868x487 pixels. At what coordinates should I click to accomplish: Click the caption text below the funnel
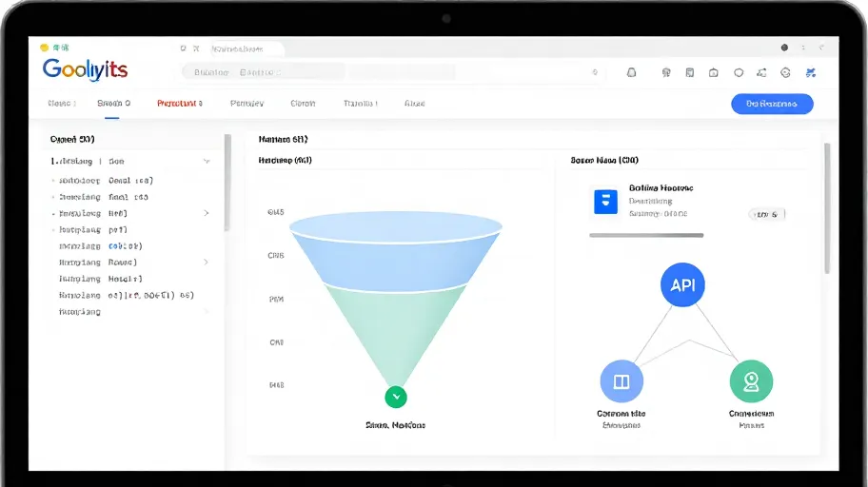tap(395, 425)
